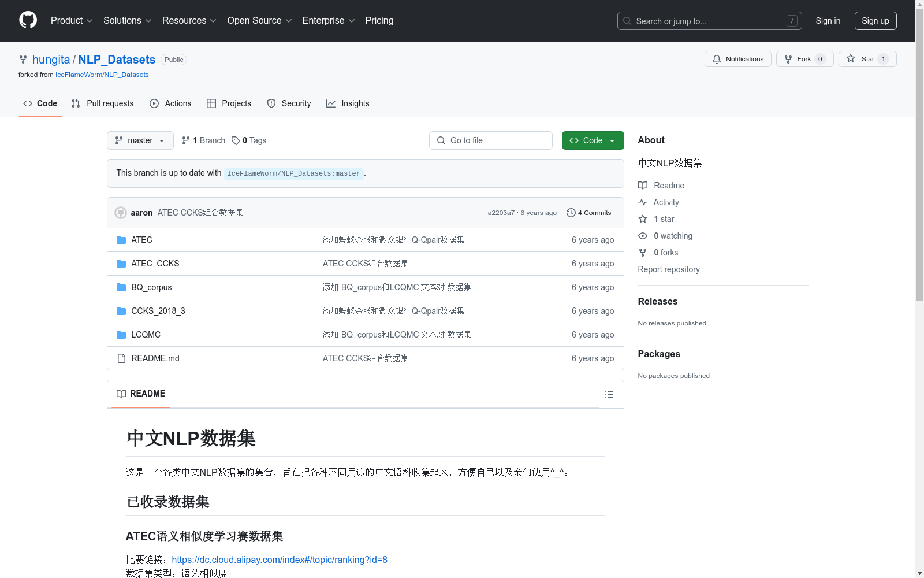Open the Activity link in About

(x=658, y=202)
